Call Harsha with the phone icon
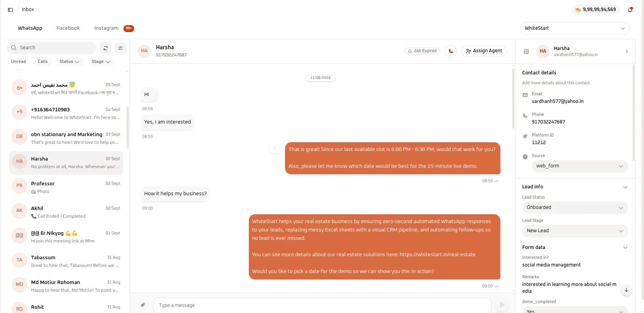The height and width of the screenshot is (313, 644). click(x=451, y=51)
